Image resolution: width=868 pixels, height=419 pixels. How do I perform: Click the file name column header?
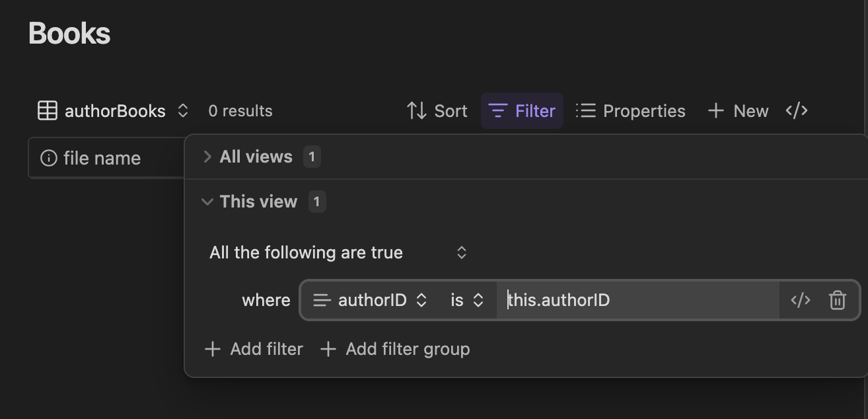tap(102, 159)
